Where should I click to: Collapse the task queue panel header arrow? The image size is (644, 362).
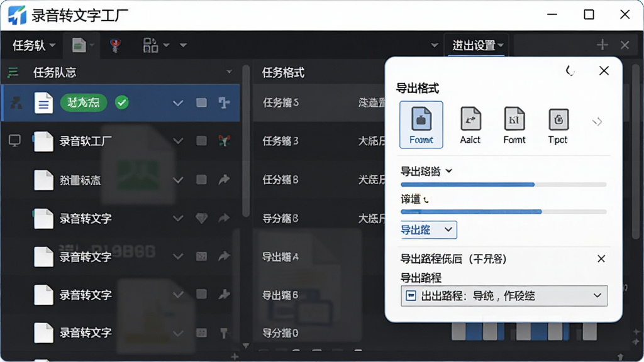point(229,72)
